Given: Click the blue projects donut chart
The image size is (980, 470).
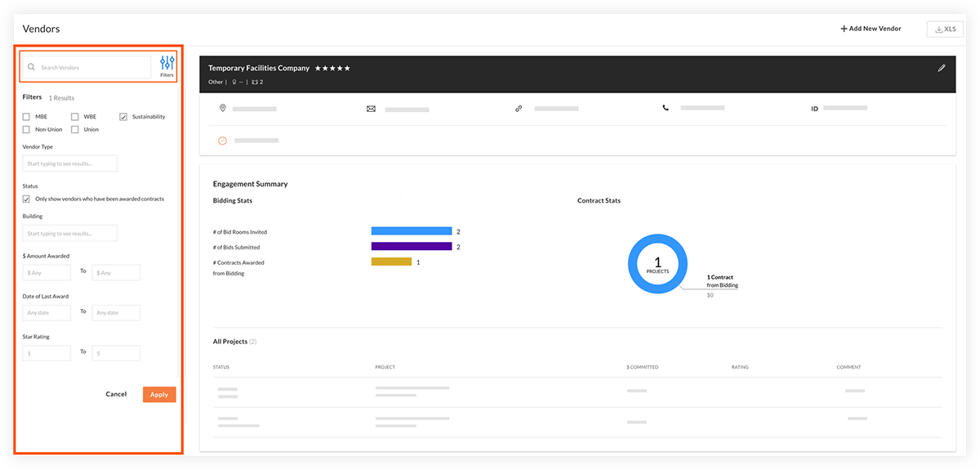Looking at the screenshot, I should 657,265.
